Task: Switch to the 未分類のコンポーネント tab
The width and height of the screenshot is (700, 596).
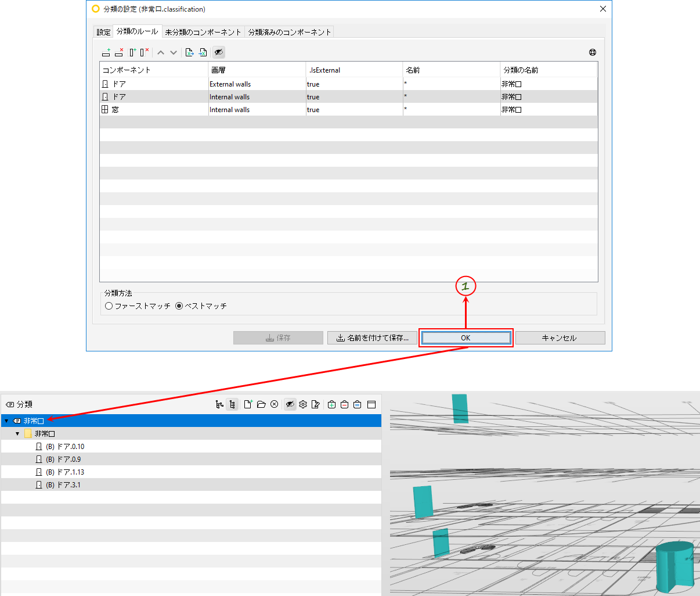Action: pyautogui.click(x=203, y=32)
